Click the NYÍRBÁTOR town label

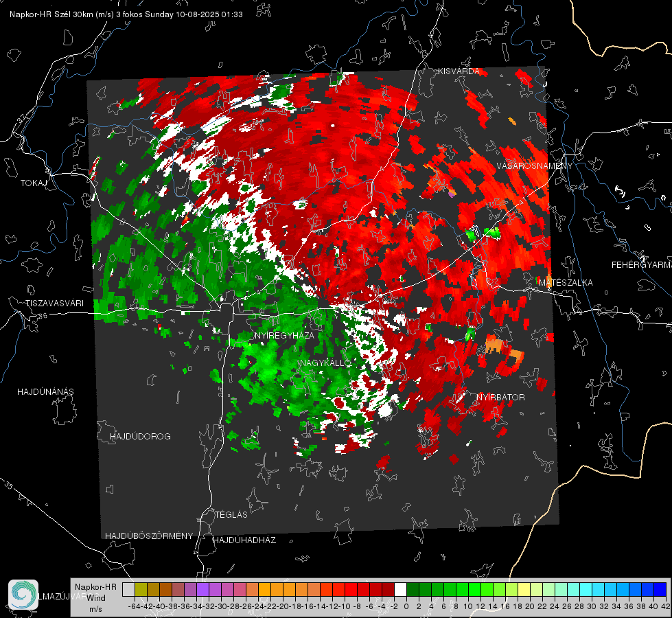[x=500, y=397]
